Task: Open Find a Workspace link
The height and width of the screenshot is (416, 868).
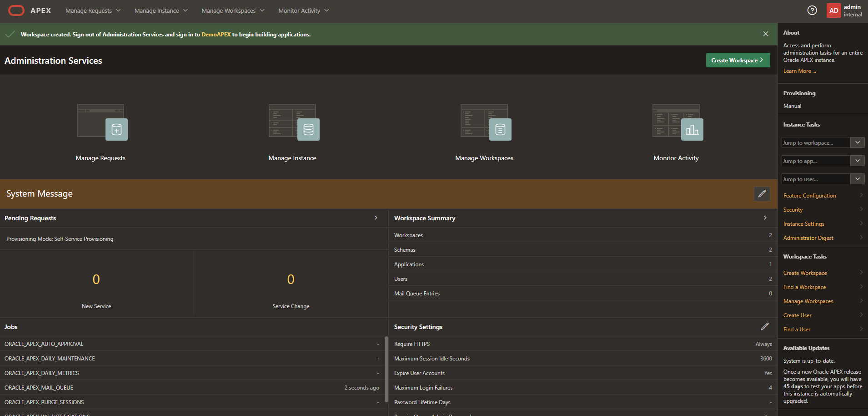Action: 804,287
